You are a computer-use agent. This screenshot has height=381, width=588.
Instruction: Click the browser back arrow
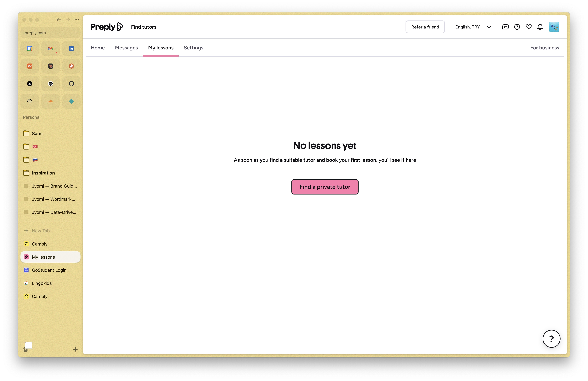58,20
